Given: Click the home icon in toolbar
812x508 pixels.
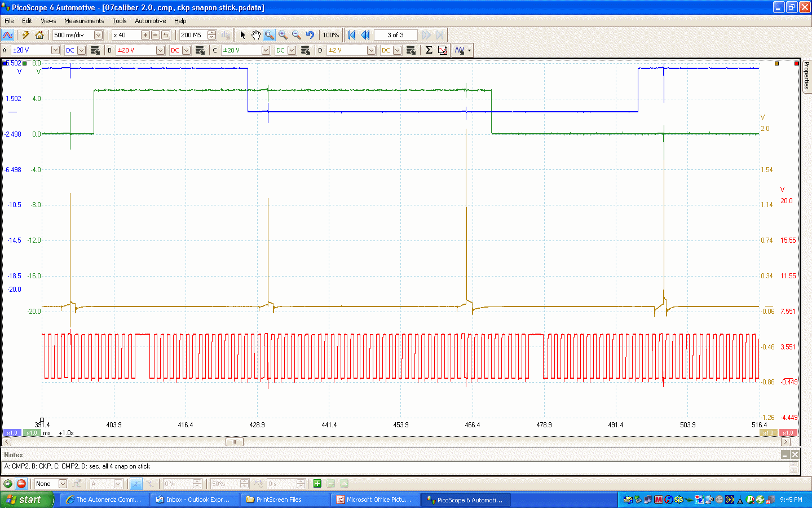Looking at the screenshot, I should click(x=39, y=35).
